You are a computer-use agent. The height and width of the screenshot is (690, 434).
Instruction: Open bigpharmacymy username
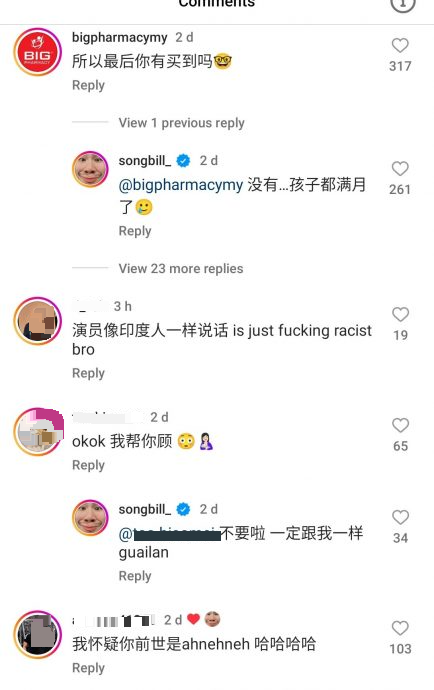pos(120,37)
